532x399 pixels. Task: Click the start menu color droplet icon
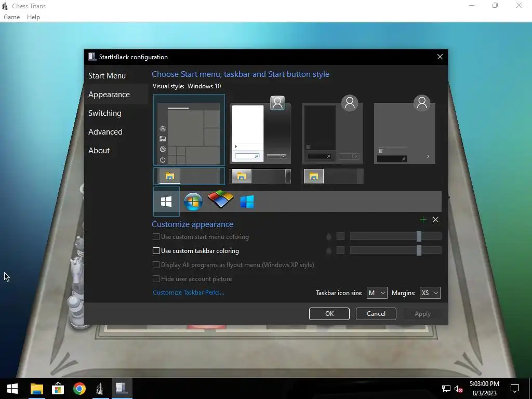pyautogui.click(x=328, y=236)
